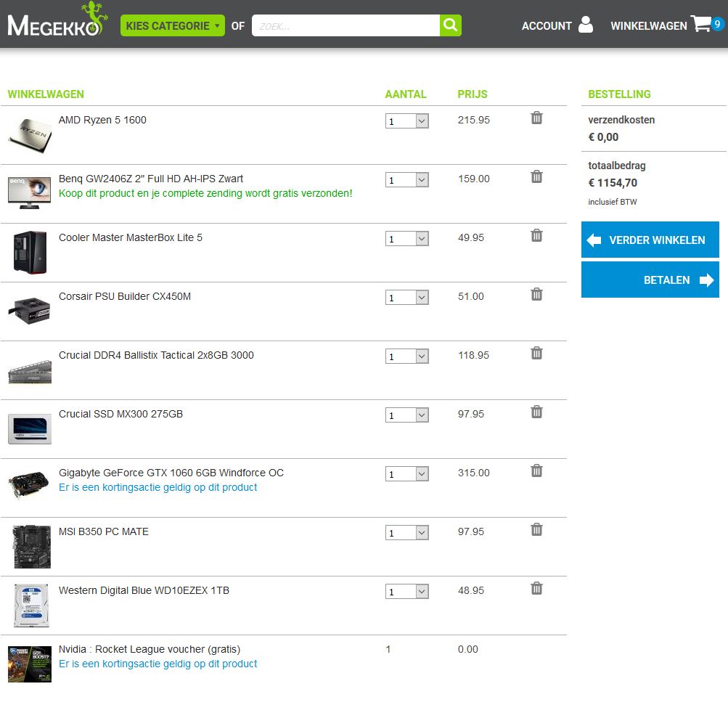Open Nvidia Rocket League voucher product link
Screen dimensions: 728x705
(x=150, y=649)
